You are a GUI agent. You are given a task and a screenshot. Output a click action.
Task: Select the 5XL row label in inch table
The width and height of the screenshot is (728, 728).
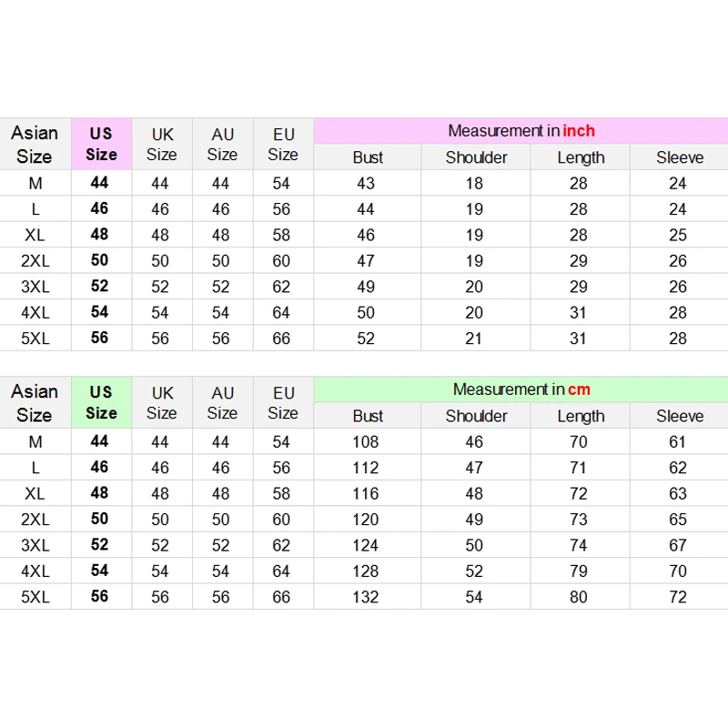coord(35,339)
